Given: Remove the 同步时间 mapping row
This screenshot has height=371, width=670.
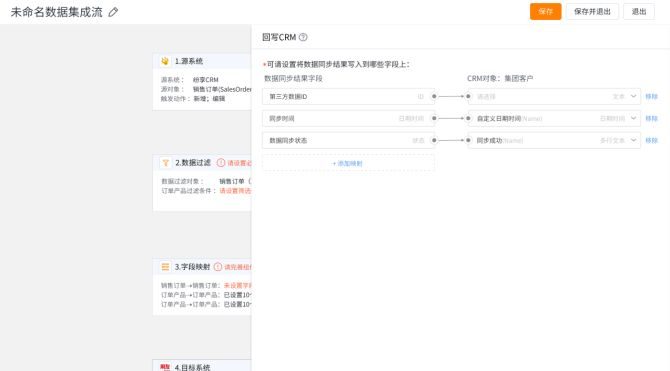Looking at the screenshot, I should 651,118.
